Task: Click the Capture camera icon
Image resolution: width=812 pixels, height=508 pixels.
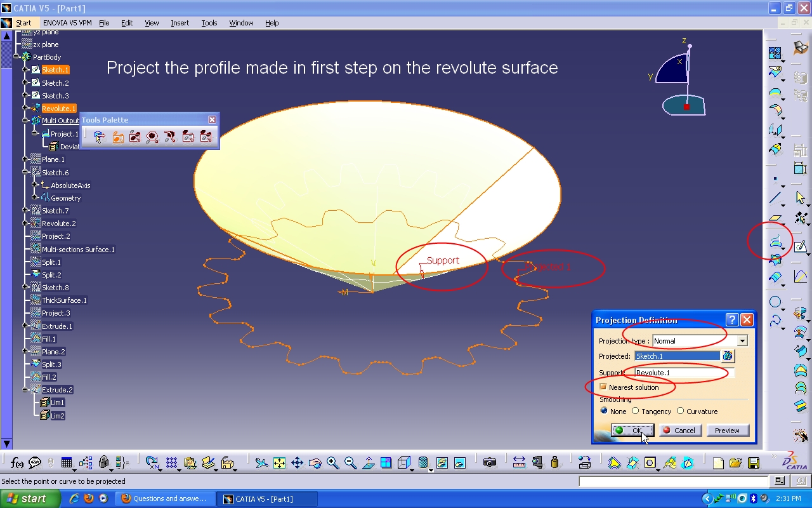Action: (x=489, y=463)
